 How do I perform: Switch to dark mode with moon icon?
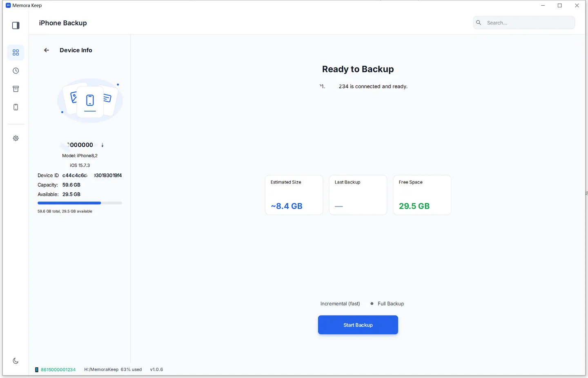point(16,361)
